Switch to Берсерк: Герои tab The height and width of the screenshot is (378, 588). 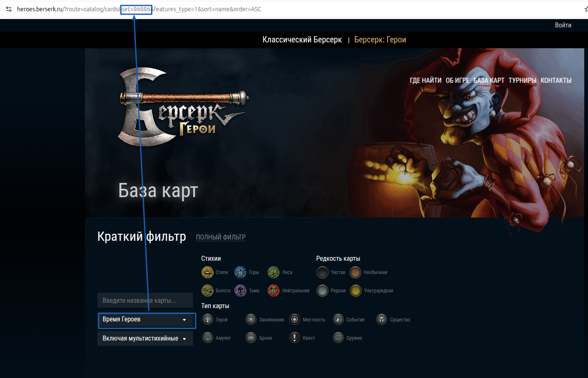coord(380,40)
